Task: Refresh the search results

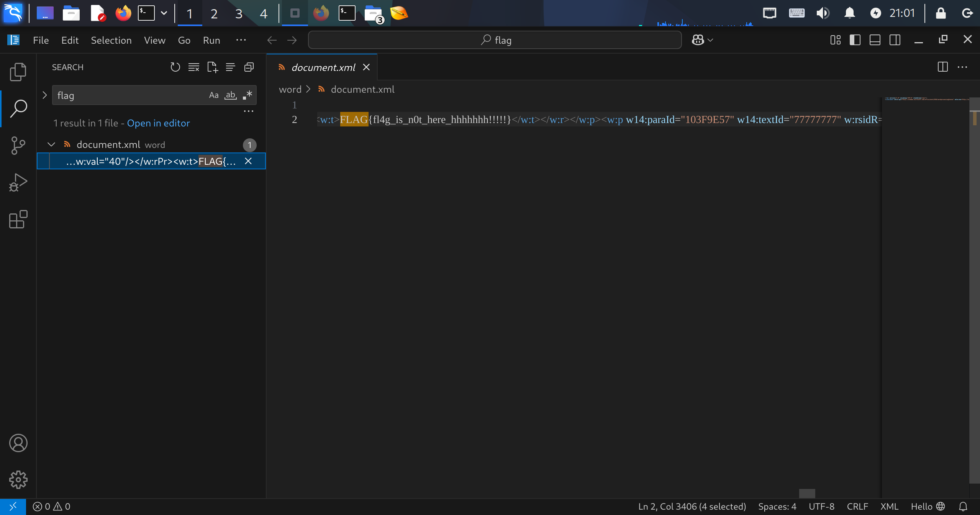Action: pos(175,67)
